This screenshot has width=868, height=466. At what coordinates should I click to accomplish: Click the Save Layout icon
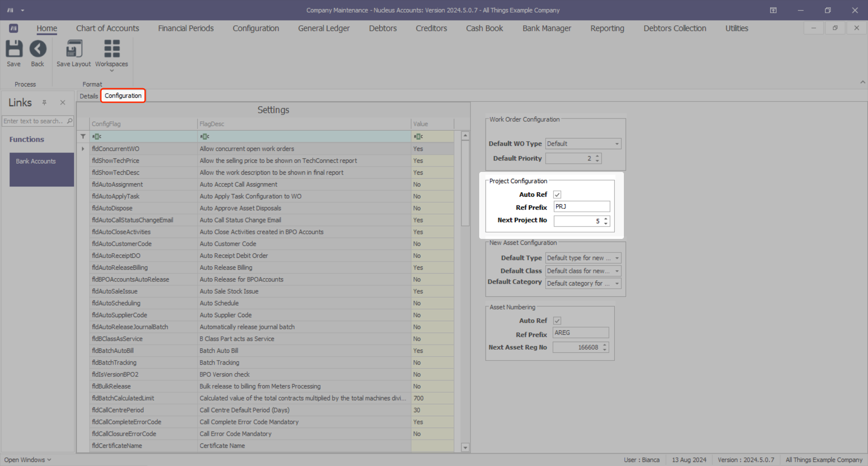(74, 49)
